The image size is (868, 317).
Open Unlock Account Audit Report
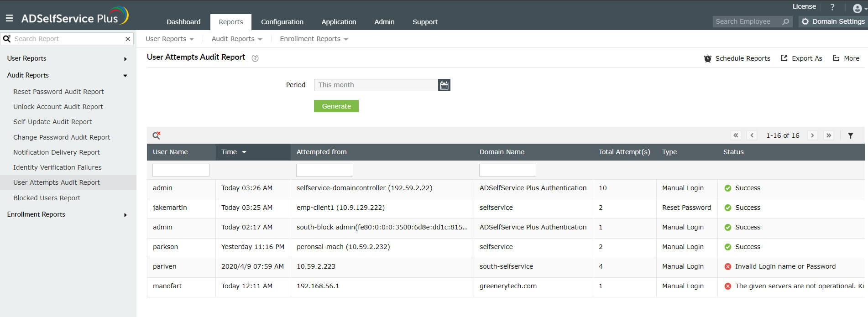[58, 107]
